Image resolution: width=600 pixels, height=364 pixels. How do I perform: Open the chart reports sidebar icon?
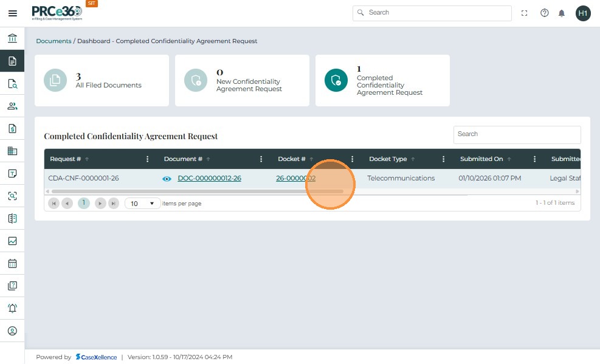pyautogui.click(x=12, y=241)
